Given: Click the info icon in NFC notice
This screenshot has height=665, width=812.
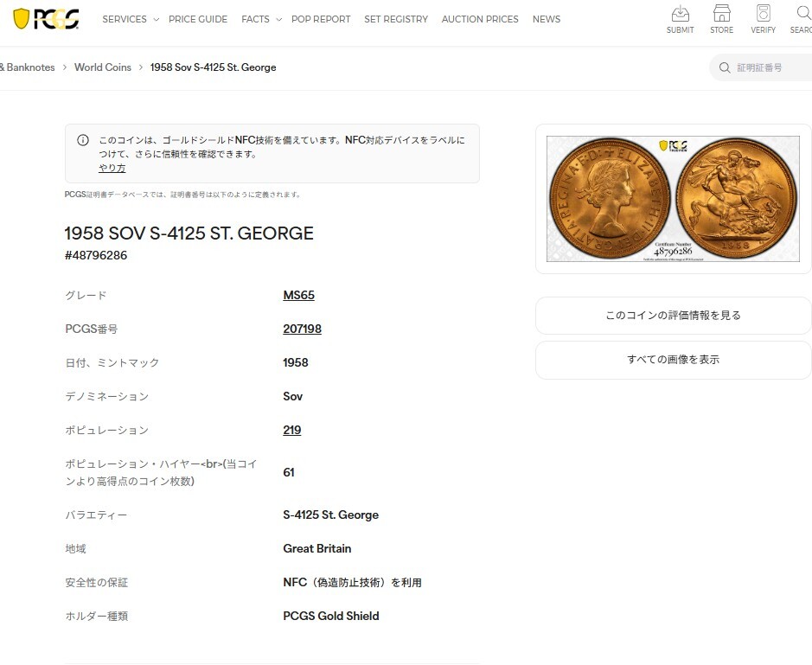Looking at the screenshot, I should click(83, 140).
